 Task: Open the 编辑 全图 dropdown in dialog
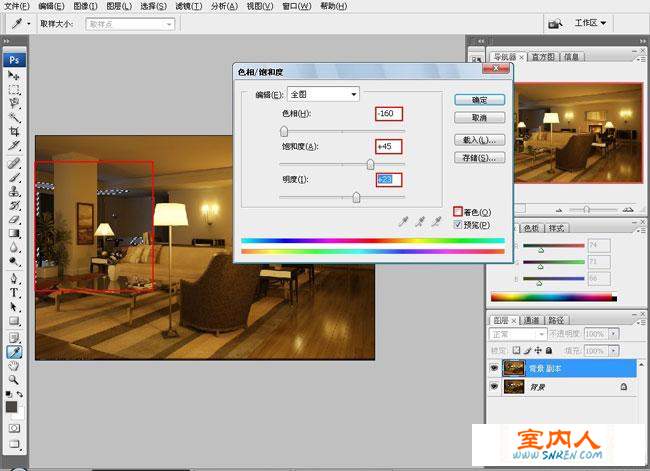pyautogui.click(x=323, y=95)
